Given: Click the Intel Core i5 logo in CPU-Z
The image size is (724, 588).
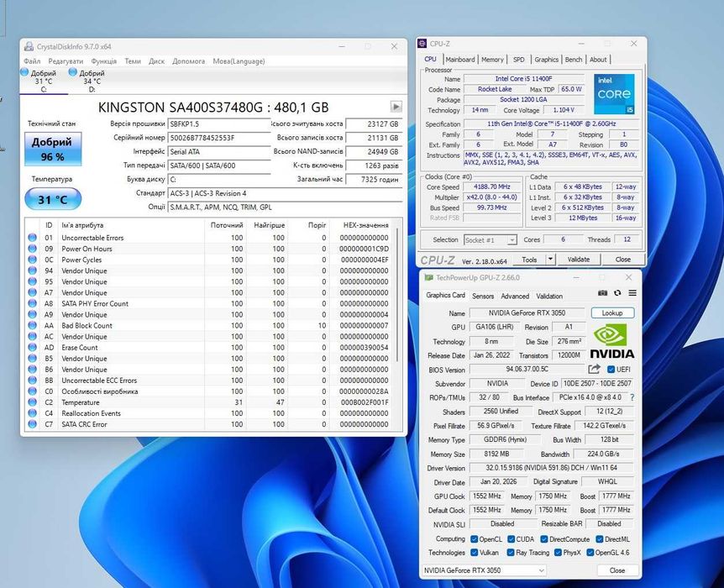Looking at the screenshot, I should (614, 94).
